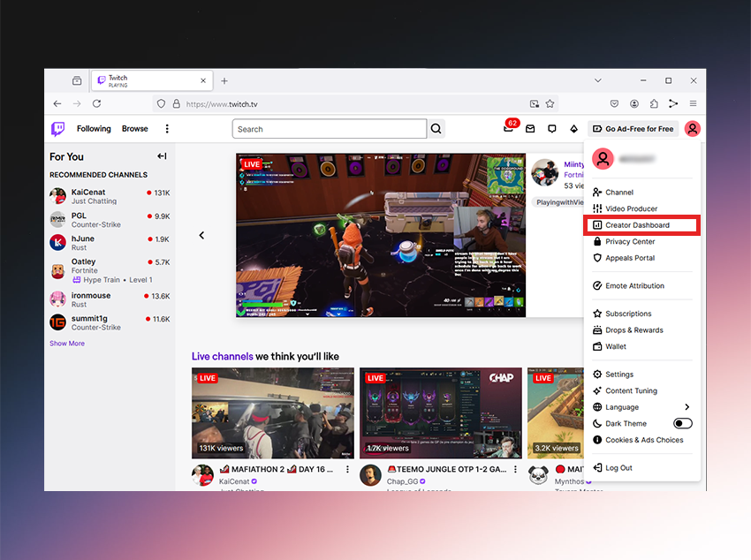Click Go Ad-Free for Free button
Screen dimensions: 751x560
point(633,129)
